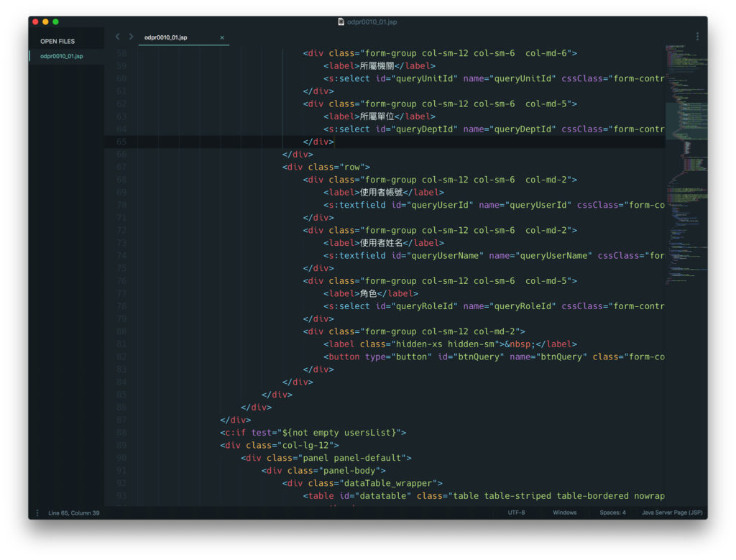
Task: Select the odpr0010_01.jsp tab
Action: pos(172,37)
